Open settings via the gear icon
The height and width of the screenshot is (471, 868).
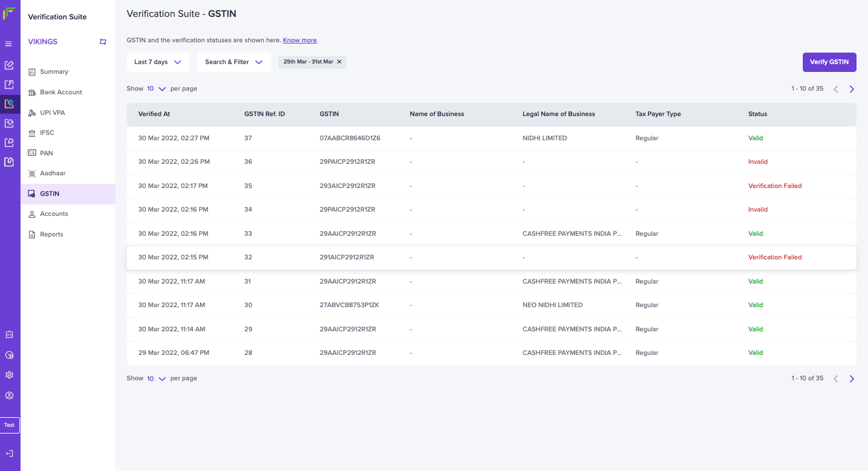(x=9, y=375)
